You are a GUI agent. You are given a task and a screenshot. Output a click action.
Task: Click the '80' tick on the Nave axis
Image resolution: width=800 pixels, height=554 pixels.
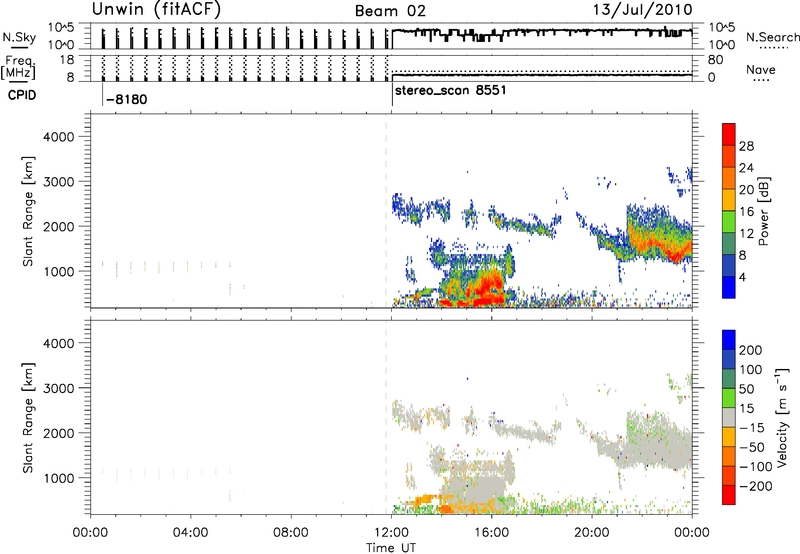[x=715, y=60]
